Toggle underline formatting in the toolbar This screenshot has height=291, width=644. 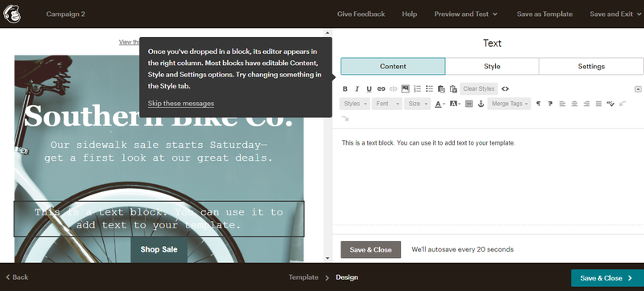point(369,89)
